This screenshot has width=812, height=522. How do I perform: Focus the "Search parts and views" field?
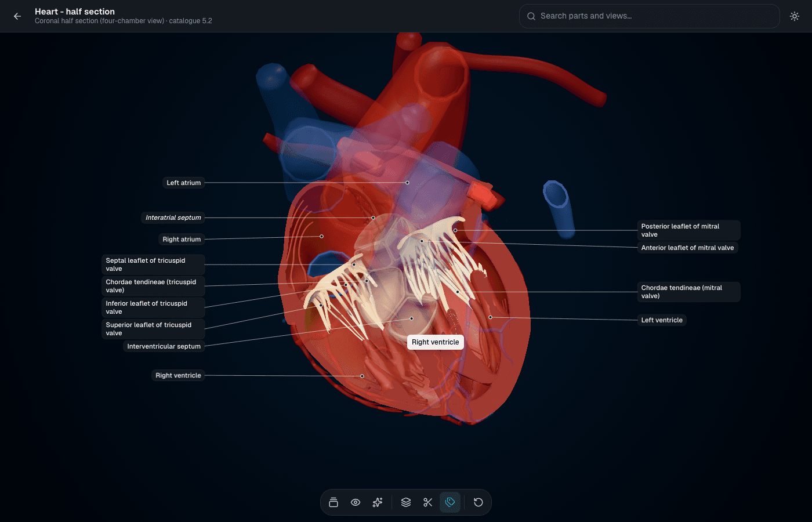[x=649, y=16]
